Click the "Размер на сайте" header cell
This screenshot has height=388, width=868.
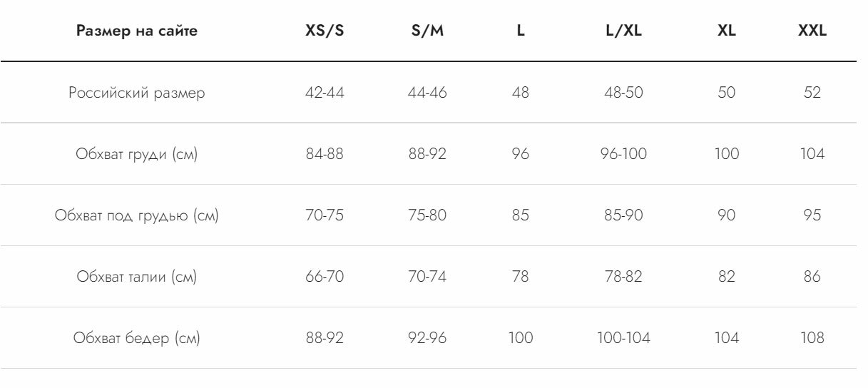137,31
